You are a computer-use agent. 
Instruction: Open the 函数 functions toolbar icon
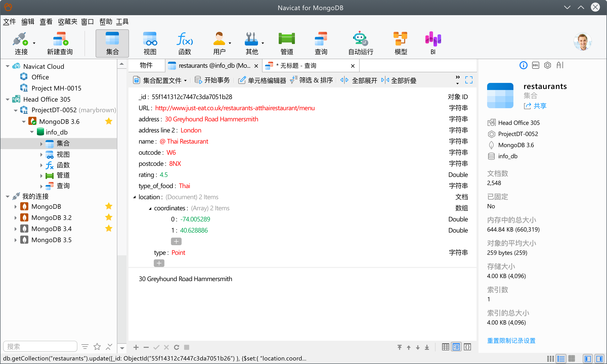click(x=185, y=43)
